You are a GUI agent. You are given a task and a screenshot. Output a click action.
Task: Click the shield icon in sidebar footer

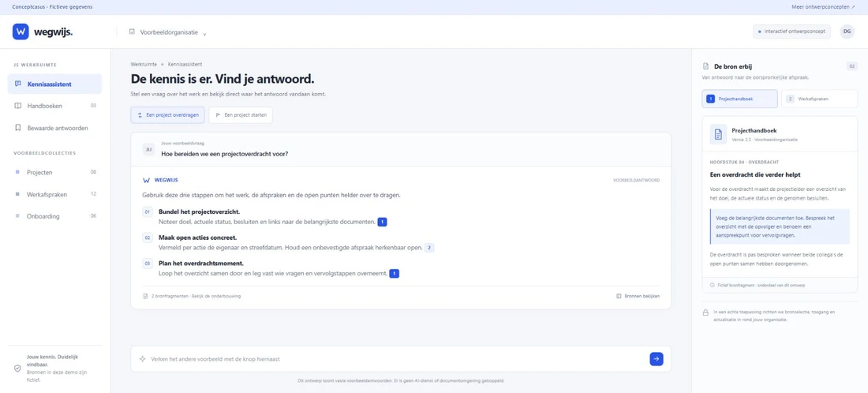click(x=17, y=369)
